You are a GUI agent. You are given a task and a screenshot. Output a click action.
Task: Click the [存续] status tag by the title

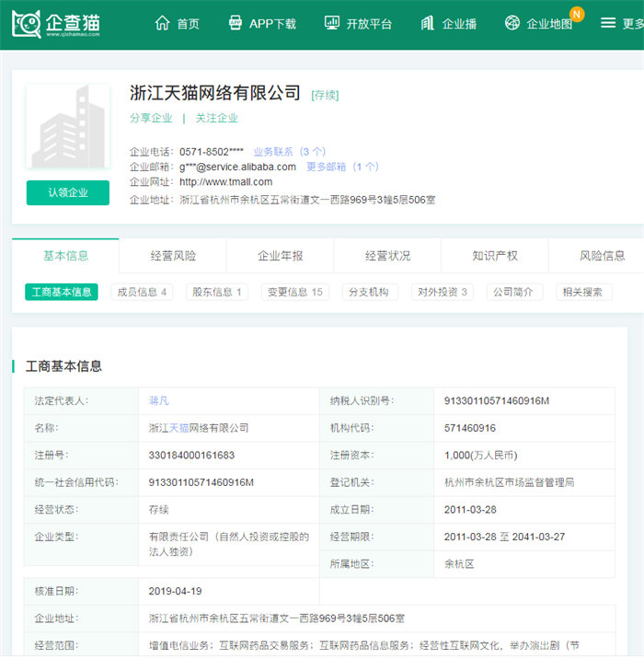pos(325,96)
